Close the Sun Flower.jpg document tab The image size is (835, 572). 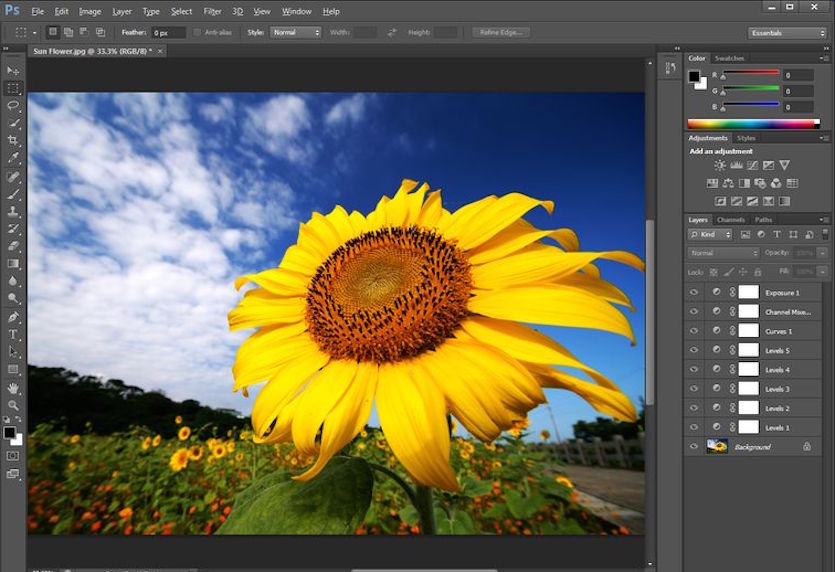coord(159,51)
